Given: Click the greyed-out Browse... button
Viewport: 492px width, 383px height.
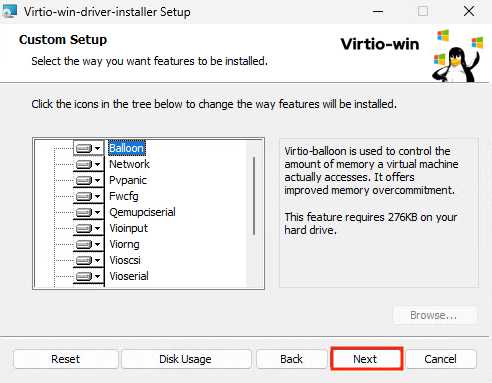Looking at the screenshot, I should pyautogui.click(x=435, y=315).
